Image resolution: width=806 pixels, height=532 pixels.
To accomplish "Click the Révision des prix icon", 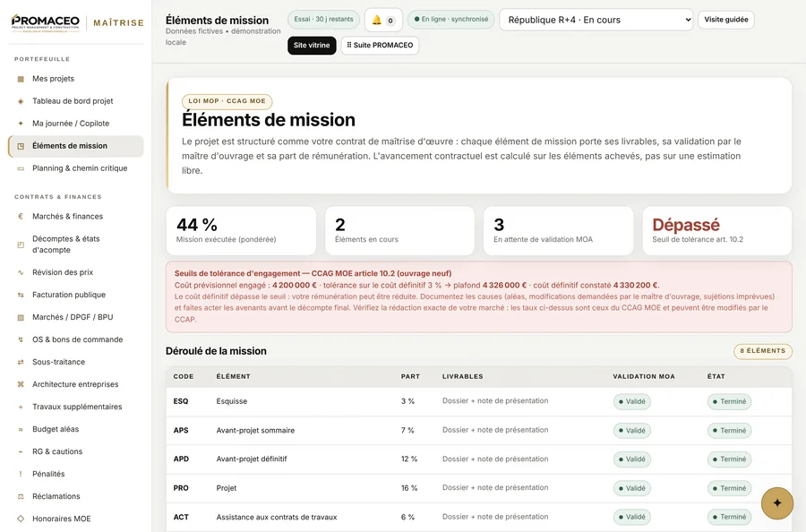I will click(x=21, y=272).
